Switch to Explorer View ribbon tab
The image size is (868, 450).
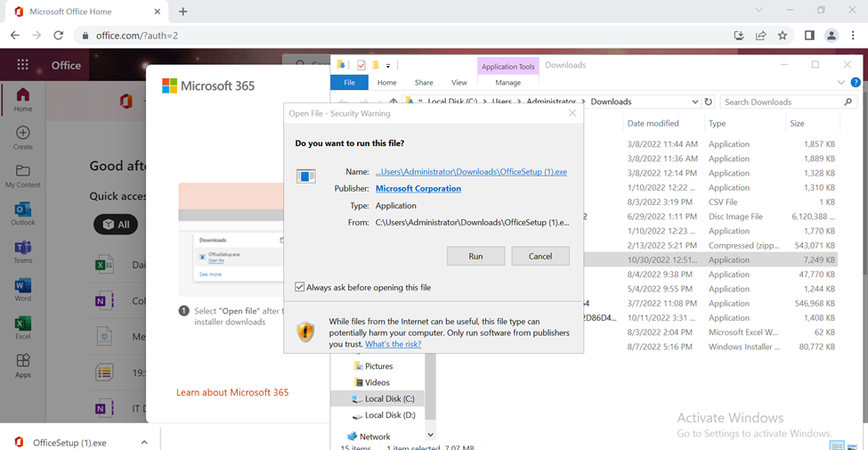click(x=459, y=83)
